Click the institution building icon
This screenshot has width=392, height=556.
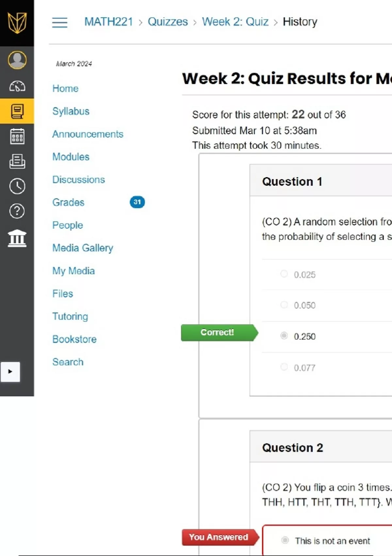17,238
